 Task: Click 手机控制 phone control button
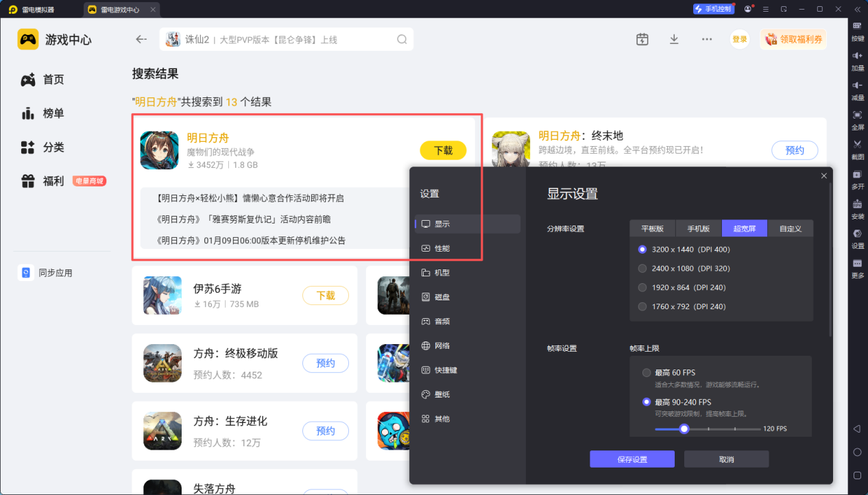713,9
